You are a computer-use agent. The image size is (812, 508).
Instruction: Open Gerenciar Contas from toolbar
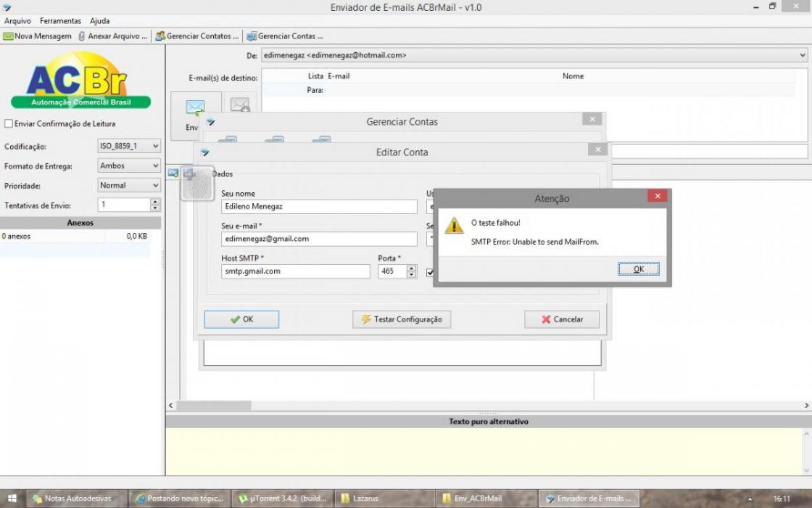click(285, 36)
